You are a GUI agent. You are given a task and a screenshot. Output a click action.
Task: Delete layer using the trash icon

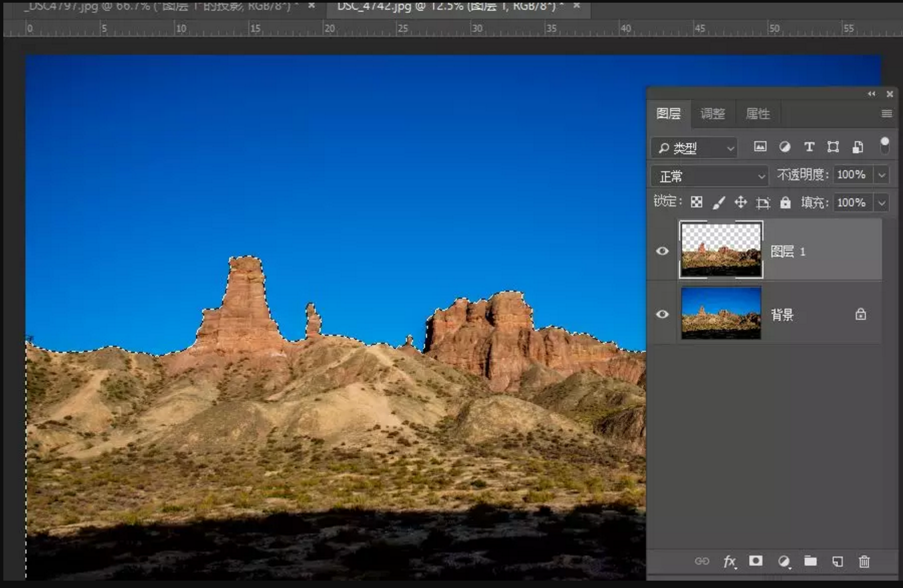click(864, 562)
